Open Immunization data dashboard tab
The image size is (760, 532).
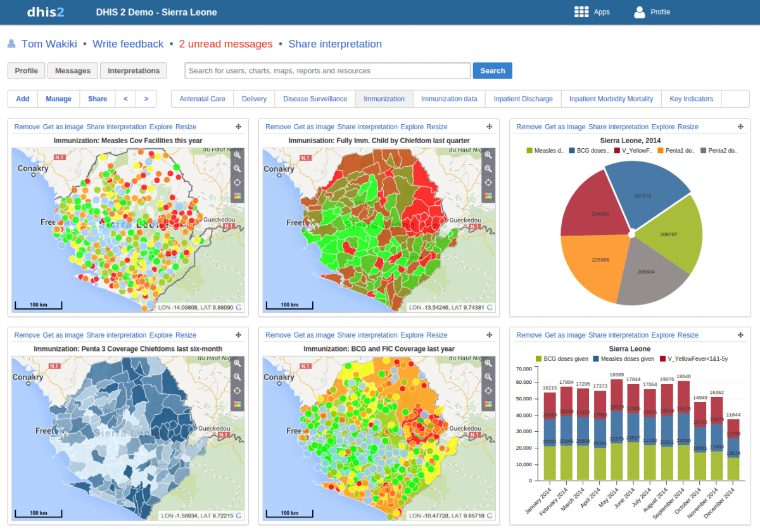click(x=449, y=99)
